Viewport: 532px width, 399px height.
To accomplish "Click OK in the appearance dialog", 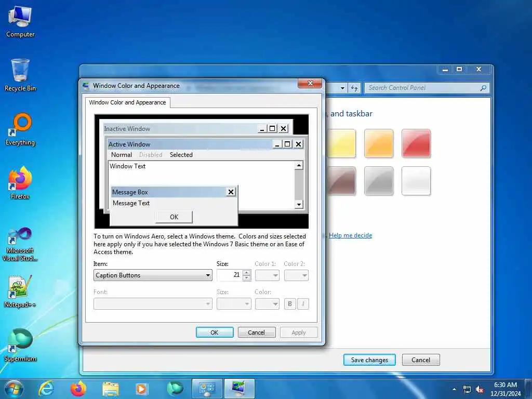I will 215,332.
